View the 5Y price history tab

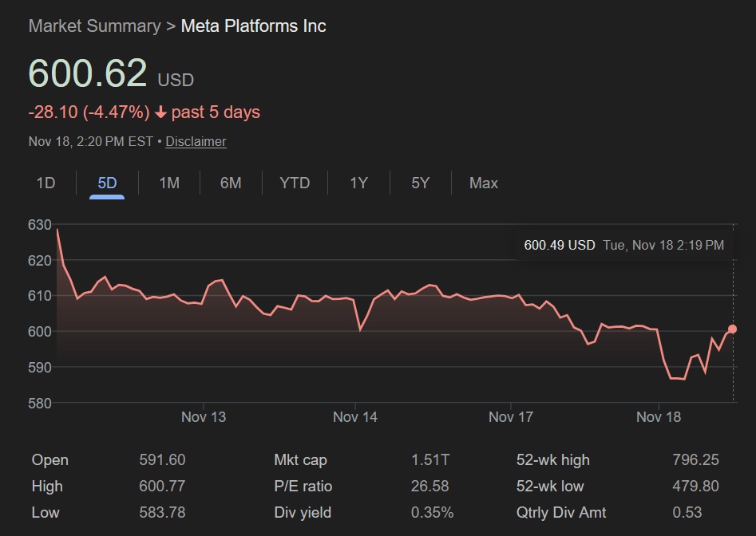420,183
